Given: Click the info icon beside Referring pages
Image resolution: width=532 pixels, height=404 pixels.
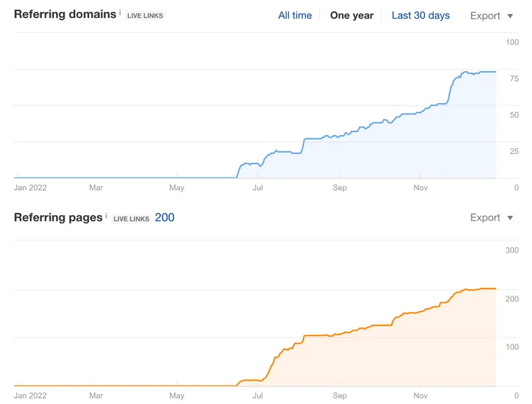Looking at the screenshot, I should 106,215.
